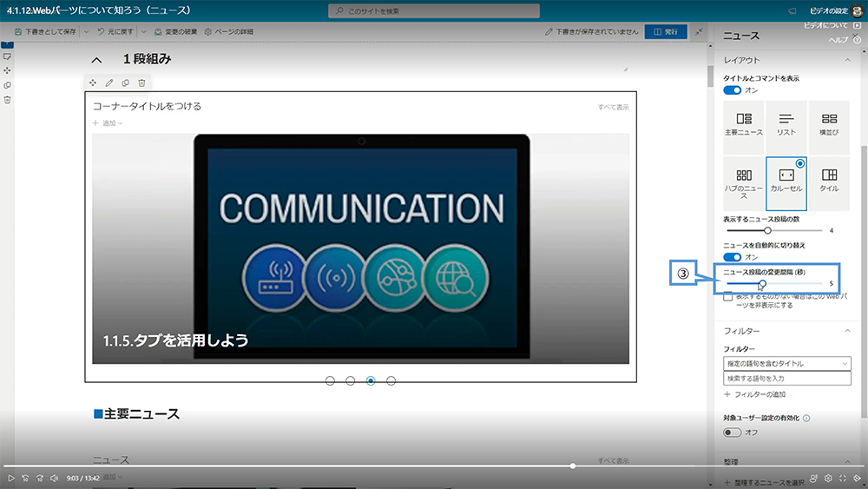Viewport: 868px width, 489px height.
Task: Play the video
Action: 11,478
